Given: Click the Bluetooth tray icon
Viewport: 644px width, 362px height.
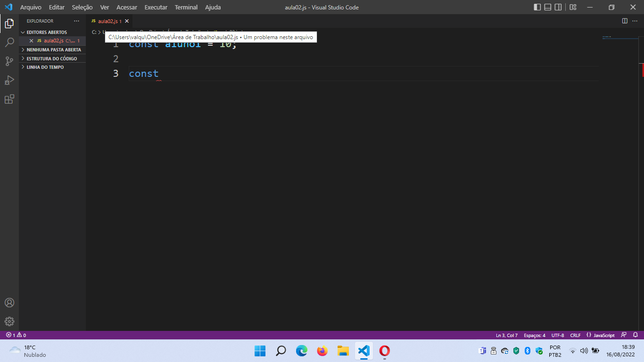Looking at the screenshot, I should [x=528, y=351].
